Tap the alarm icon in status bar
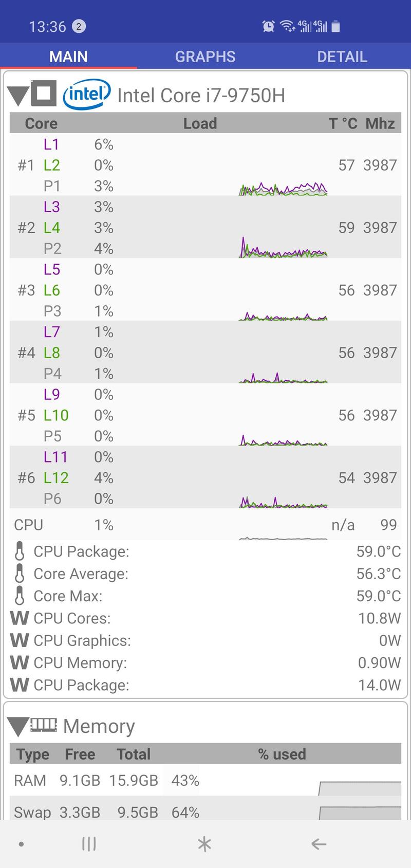This screenshot has width=411, height=868. [x=268, y=26]
